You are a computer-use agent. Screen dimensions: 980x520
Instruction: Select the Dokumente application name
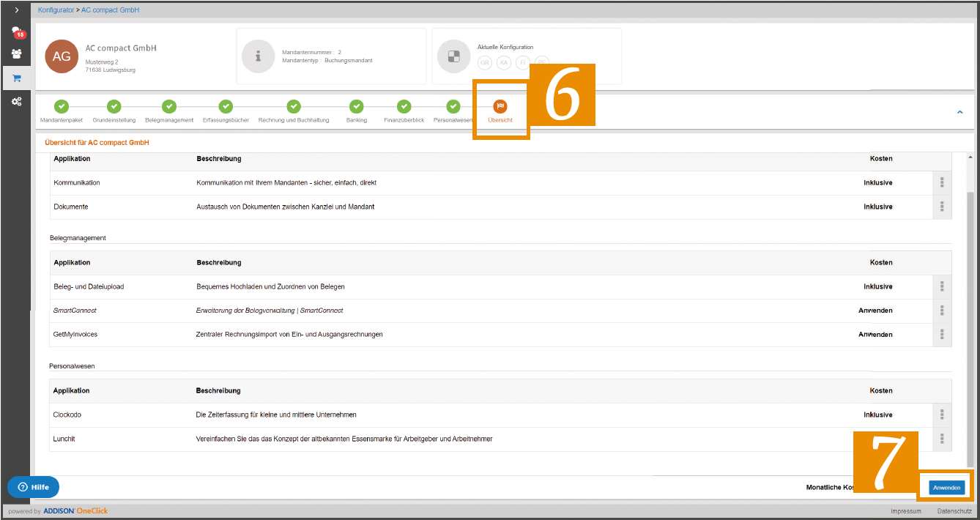71,207
